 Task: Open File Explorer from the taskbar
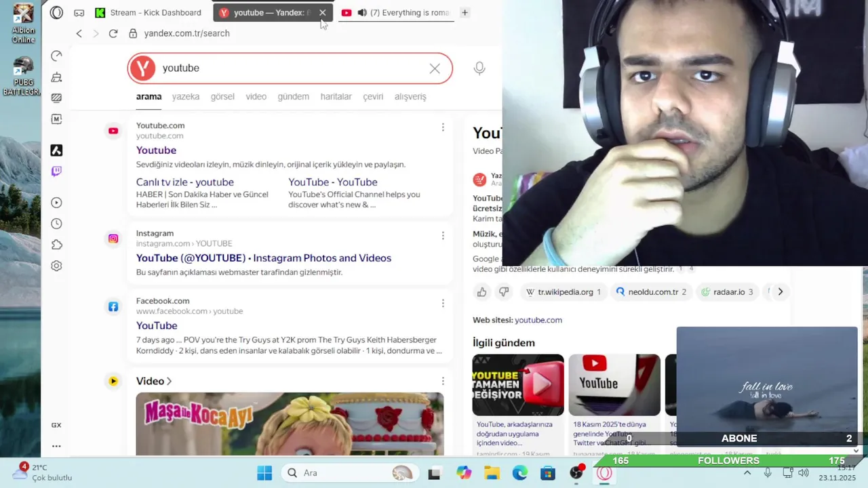492,473
